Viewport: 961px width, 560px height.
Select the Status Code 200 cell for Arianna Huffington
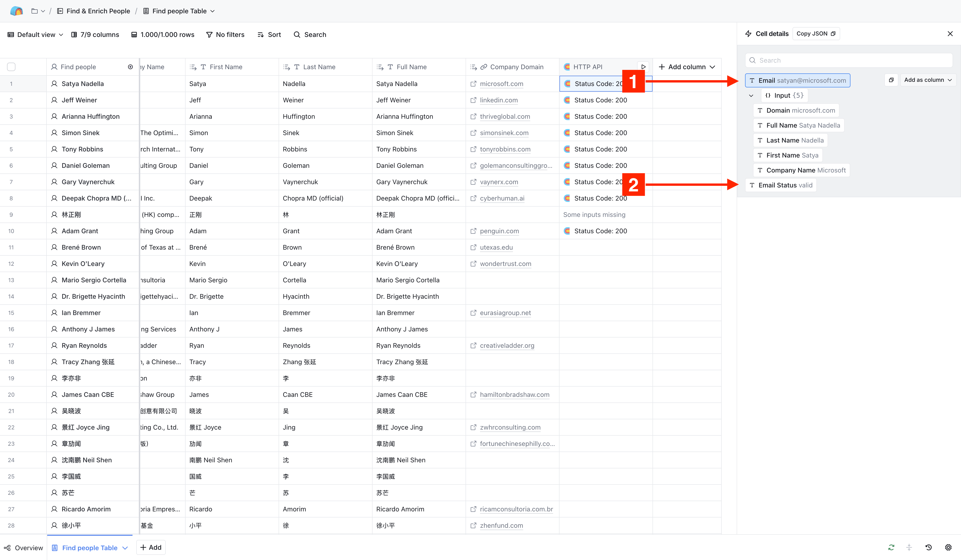click(x=606, y=116)
